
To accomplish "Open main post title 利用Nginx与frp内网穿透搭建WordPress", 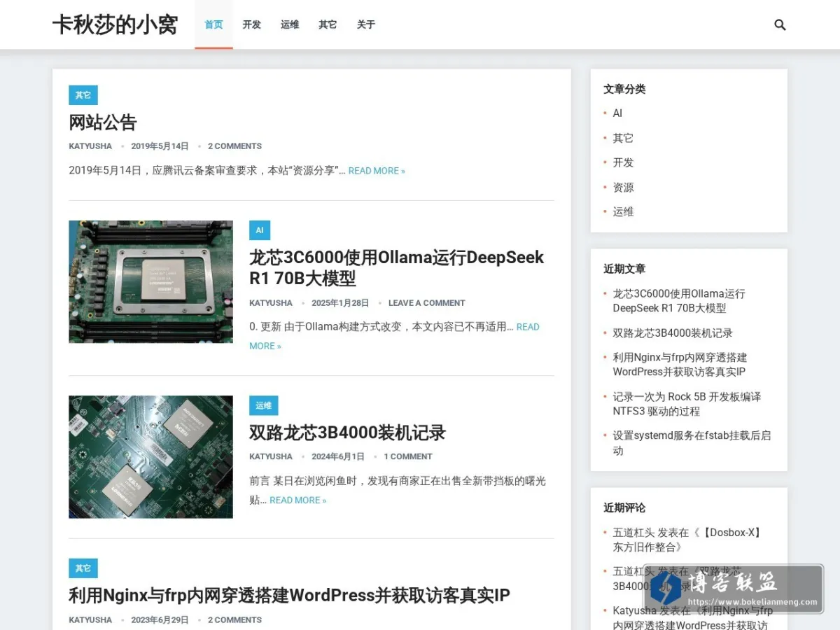I will pyautogui.click(x=289, y=596).
